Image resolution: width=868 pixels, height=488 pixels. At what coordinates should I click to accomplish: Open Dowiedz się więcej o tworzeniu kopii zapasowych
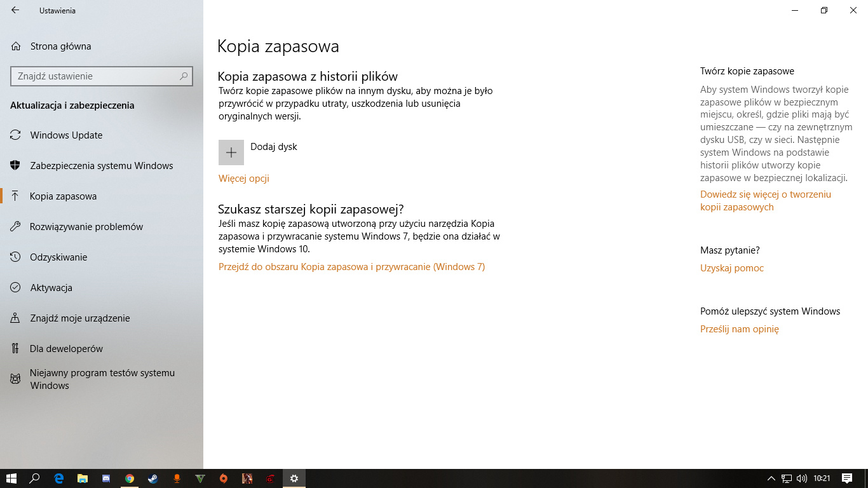[766, 201]
